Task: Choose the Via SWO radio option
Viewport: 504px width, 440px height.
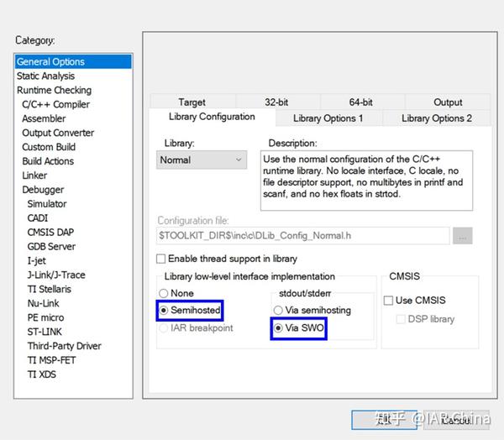Action: click(x=278, y=327)
